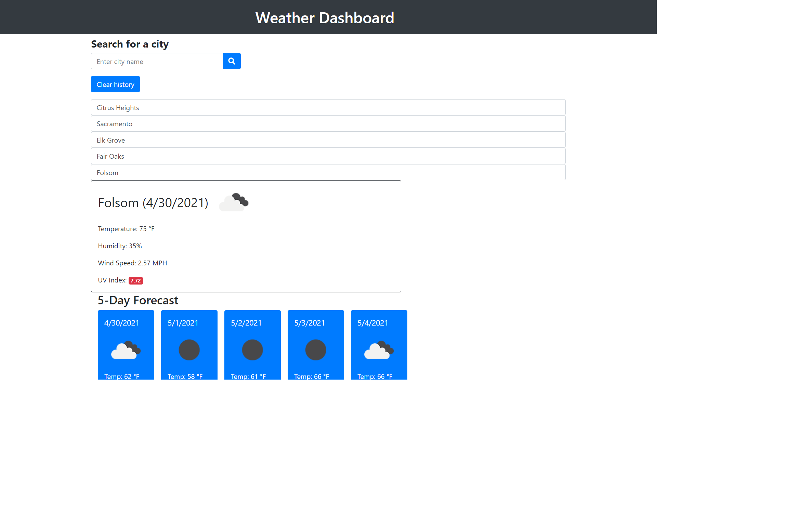The height and width of the screenshot is (528, 812).
Task: Click the red UV Index badge showing 7.72
Action: 135,280
